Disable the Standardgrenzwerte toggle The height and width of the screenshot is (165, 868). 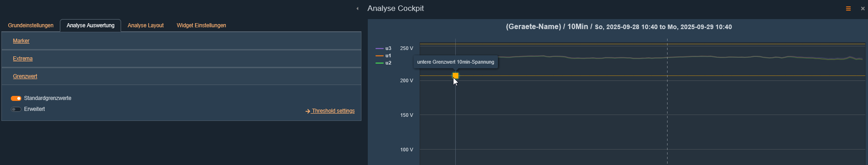[x=16, y=98]
